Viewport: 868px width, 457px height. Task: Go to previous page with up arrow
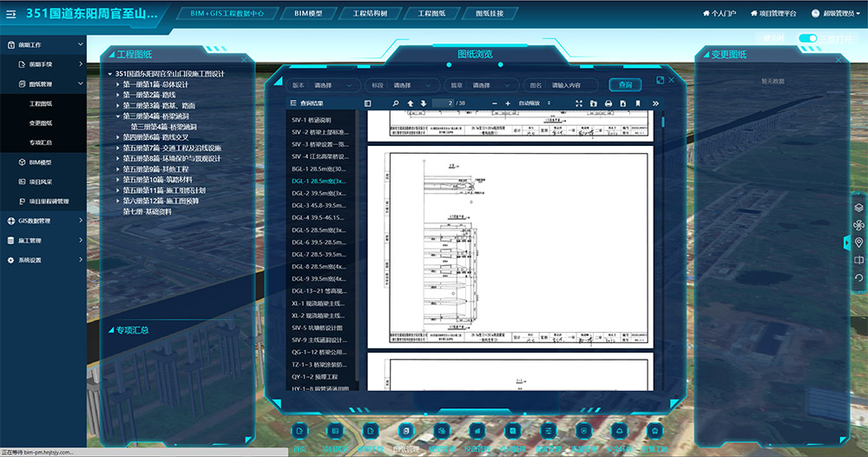tap(411, 103)
